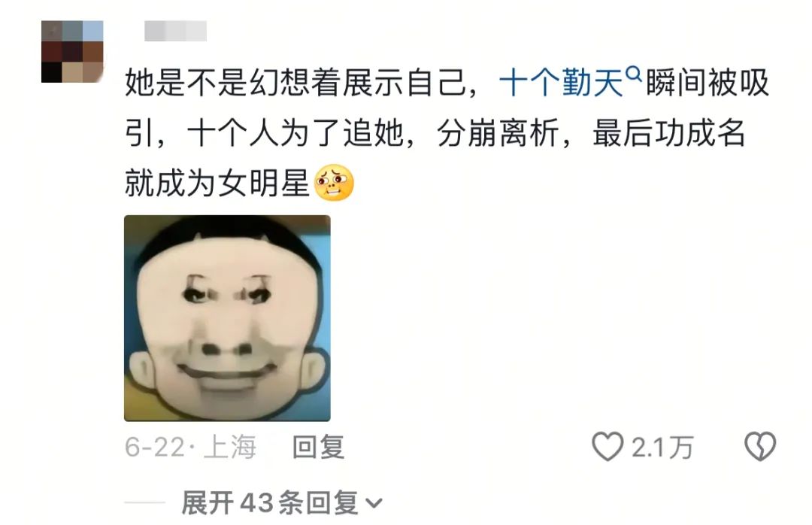Select the 6-22 date stamp
The height and width of the screenshot is (525, 812).
point(154,447)
